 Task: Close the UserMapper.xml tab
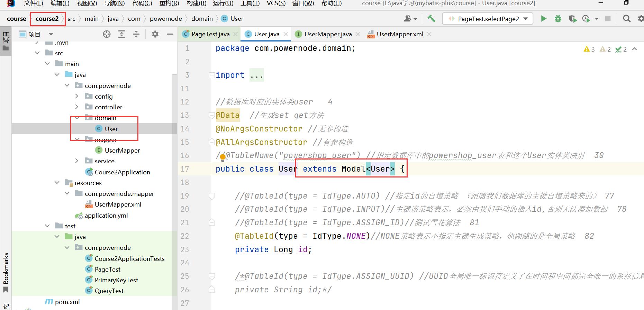[429, 34]
